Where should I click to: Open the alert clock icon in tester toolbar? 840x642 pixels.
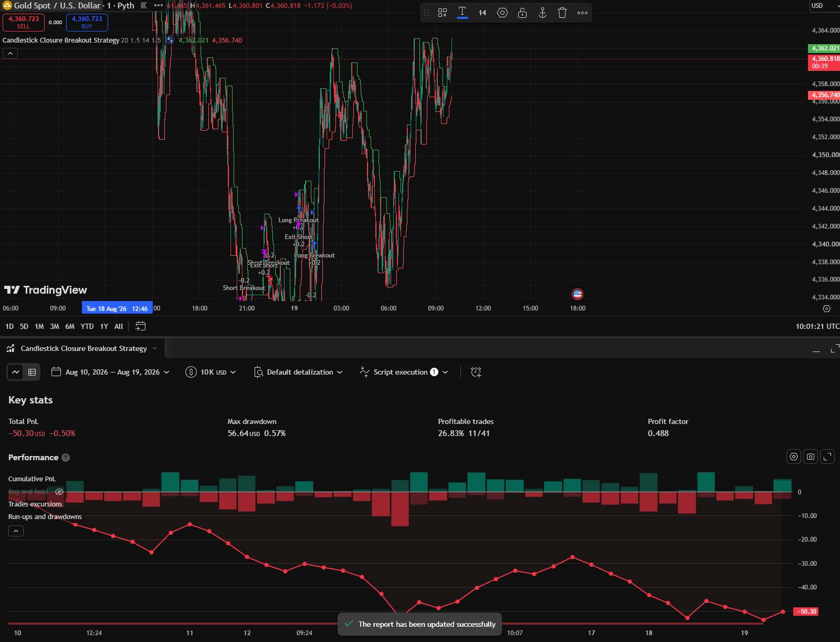pos(476,372)
